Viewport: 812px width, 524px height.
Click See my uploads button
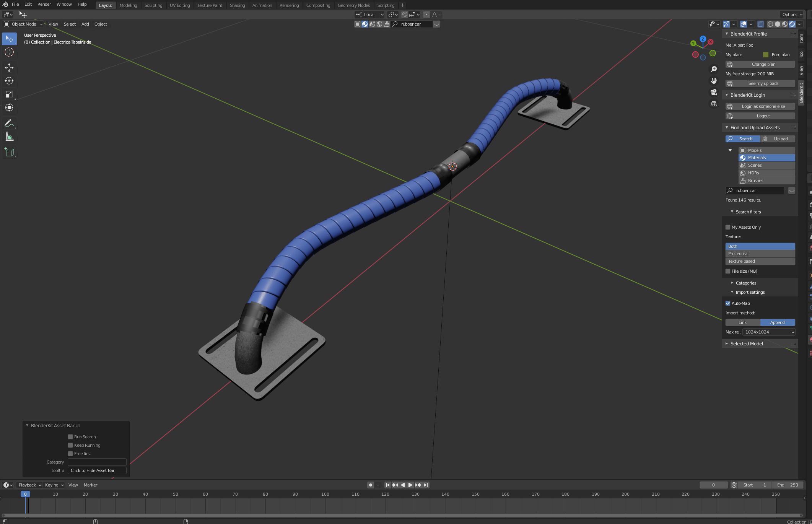(x=760, y=83)
